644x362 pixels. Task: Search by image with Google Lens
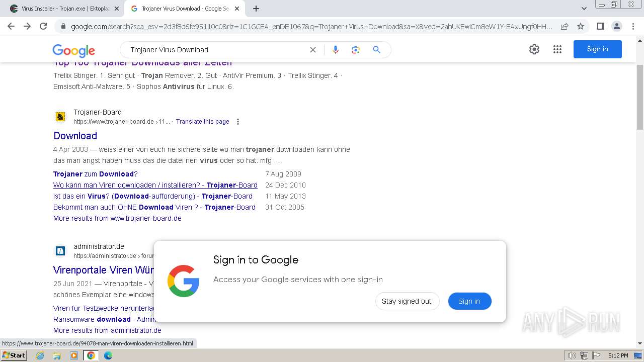point(356,50)
